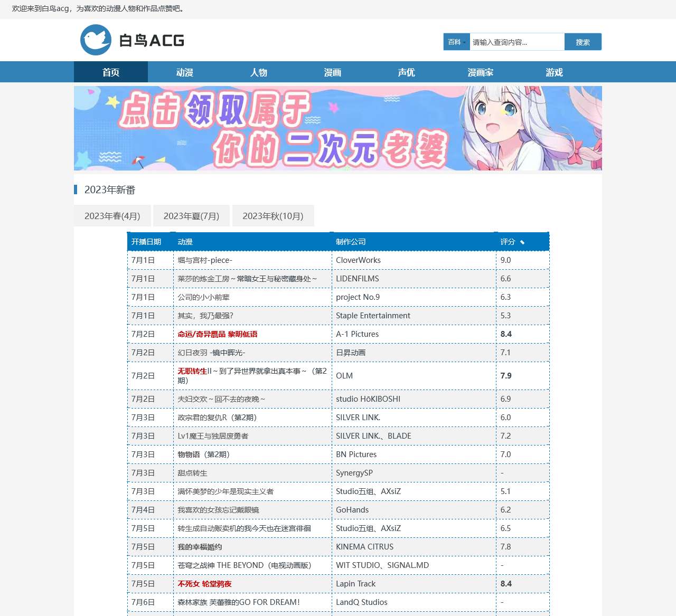Open anime 不死女 轮堂鸦夜

204,584
